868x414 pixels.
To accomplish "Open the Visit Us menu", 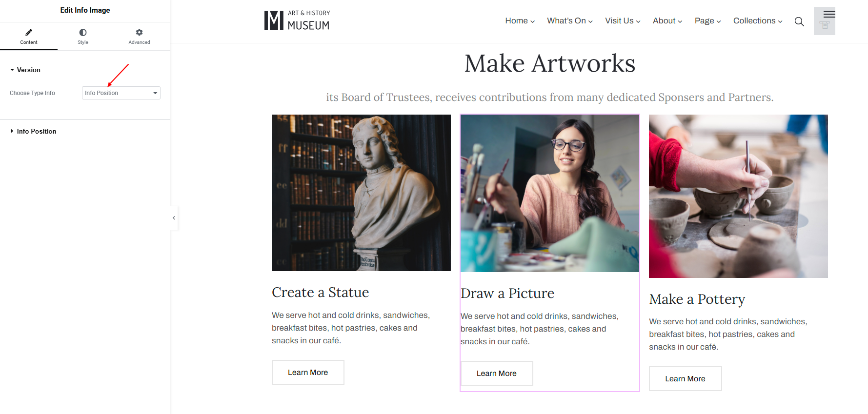I will (x=623, y=21).
